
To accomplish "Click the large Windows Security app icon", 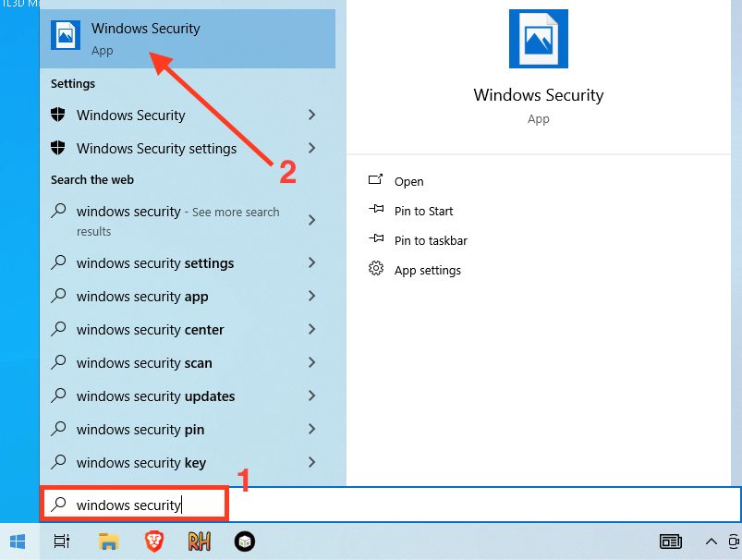I will (539, 39).
